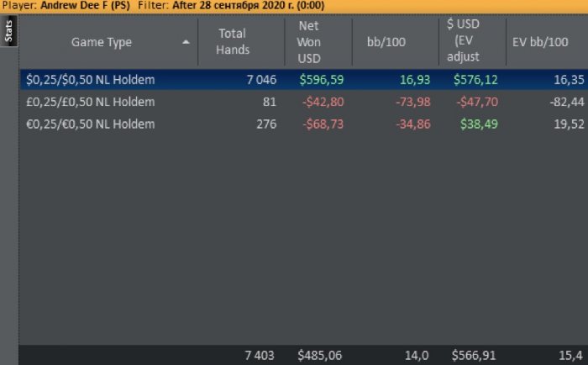The width and height of the screenshot is (588, 365).
Task: Click the sort arrow in Game Type header
Action: pyautogui.click(x=186, y=41)
